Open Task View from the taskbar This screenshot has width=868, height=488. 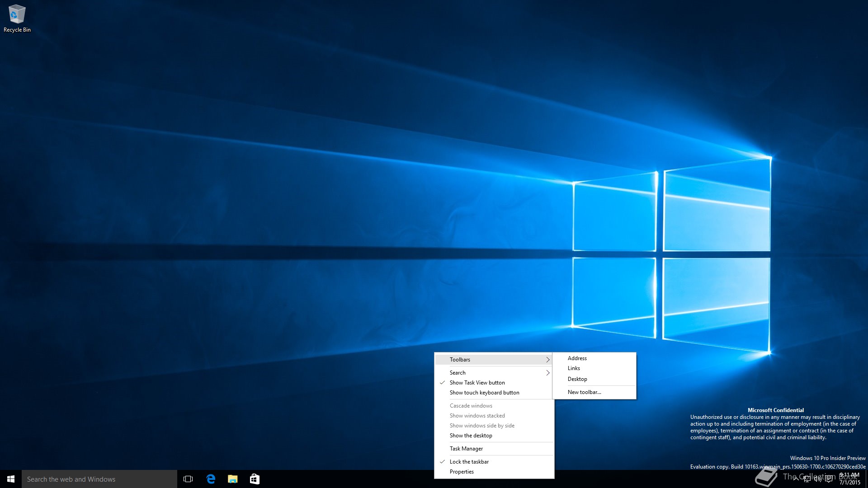[x=188, y=479]
